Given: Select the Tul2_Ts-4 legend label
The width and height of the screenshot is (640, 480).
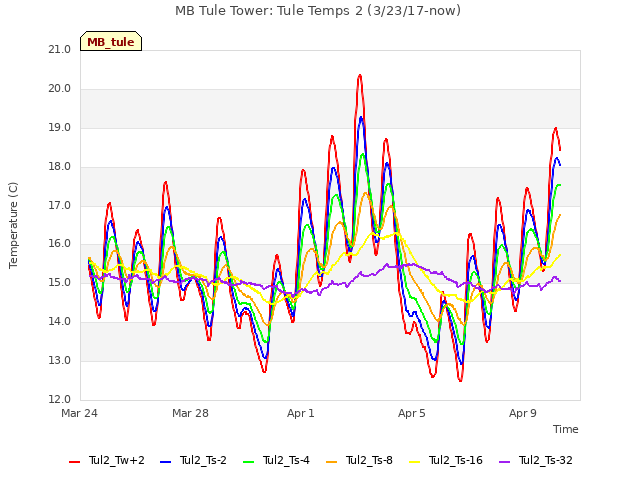Looking at the screenshot, I should [x=286, y=460].
